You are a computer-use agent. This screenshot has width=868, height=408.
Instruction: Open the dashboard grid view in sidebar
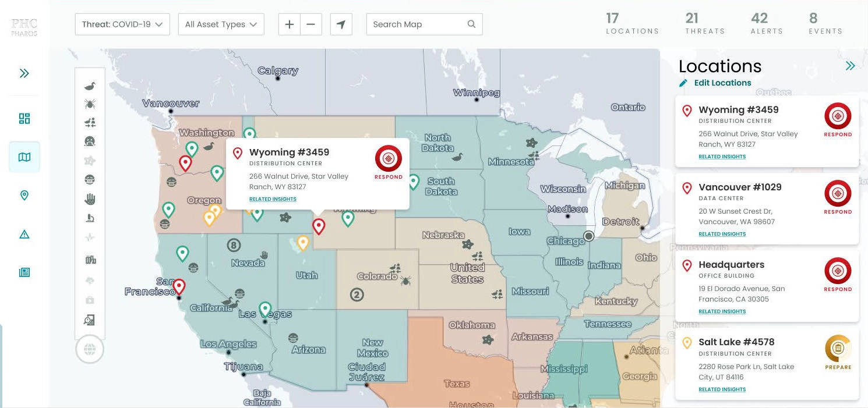coord(24,119)
